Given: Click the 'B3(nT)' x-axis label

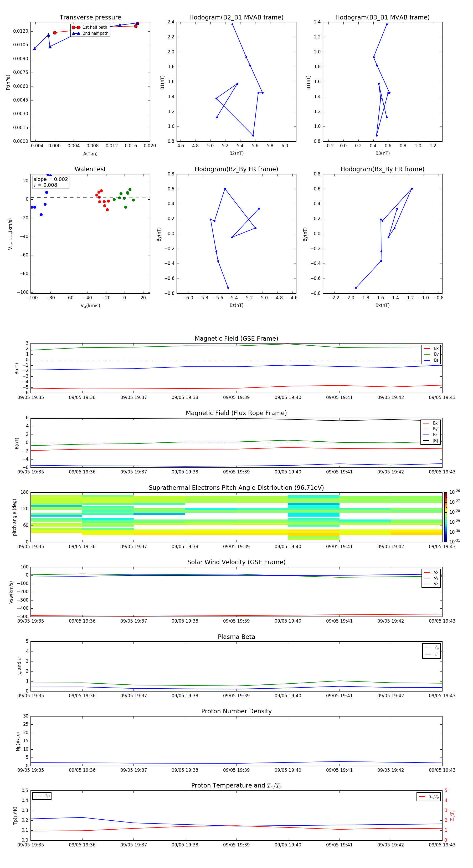Looking at the screenshot, I should click(382, 153).
